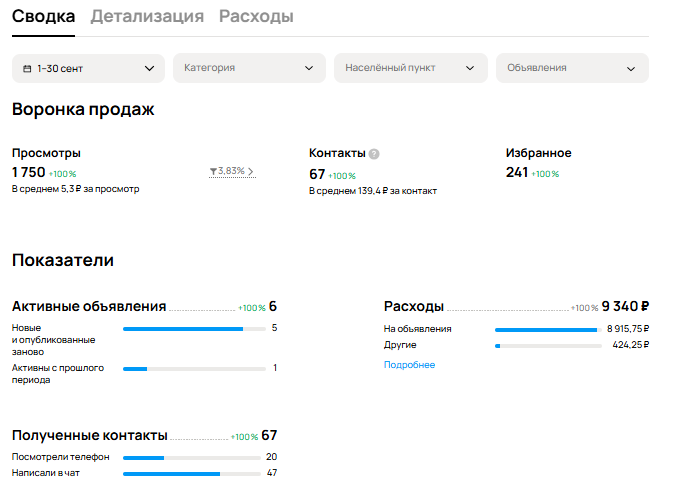Open the Расходы tab at the top
This screenshot has width=677, height=495.
coord(256,16)
